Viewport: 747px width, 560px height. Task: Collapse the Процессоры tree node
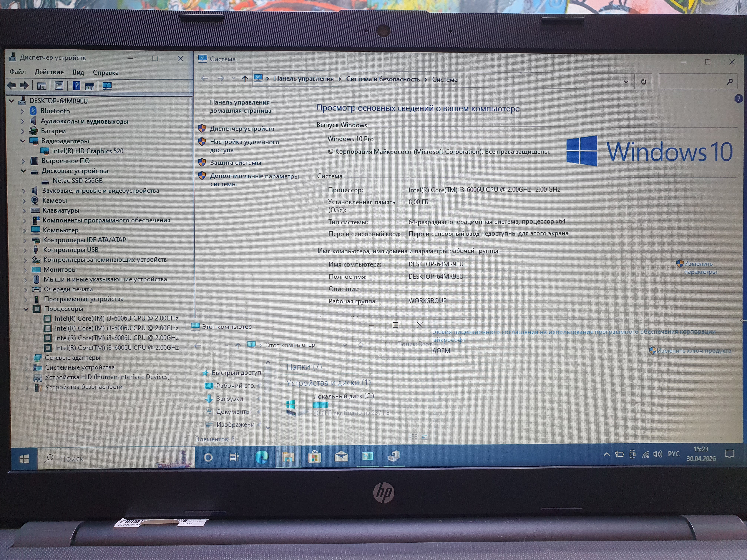[26, 309]
